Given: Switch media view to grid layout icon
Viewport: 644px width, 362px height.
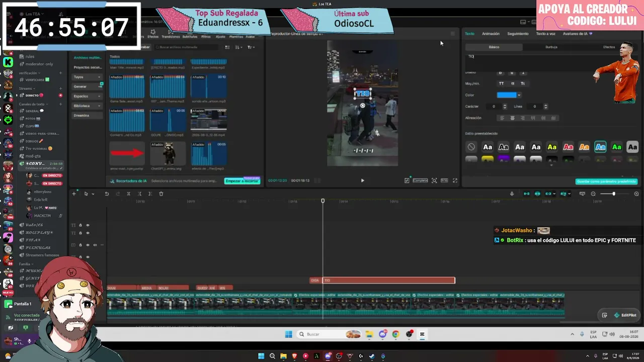Looking at the screenshot, I should click(227, 47).
